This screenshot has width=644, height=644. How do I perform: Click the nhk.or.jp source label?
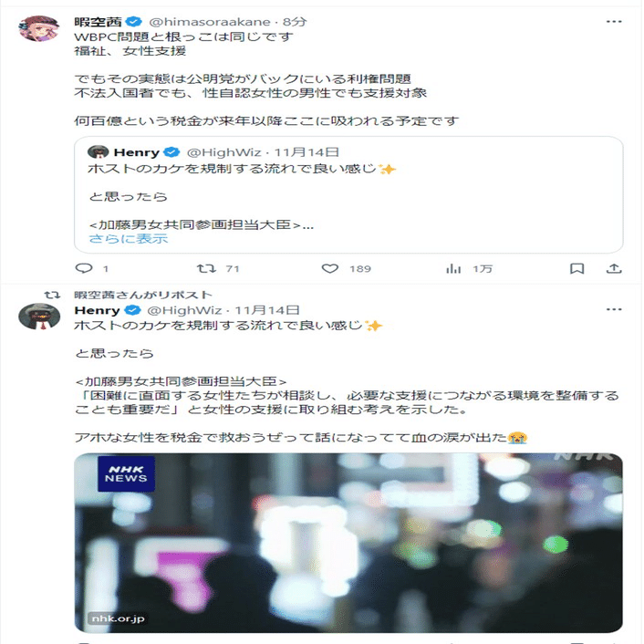pyautogui.click(x=118, y=618)
